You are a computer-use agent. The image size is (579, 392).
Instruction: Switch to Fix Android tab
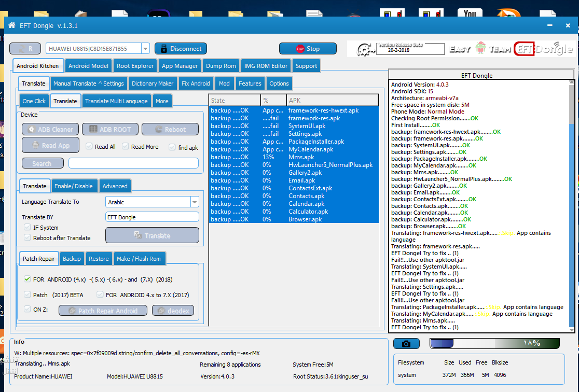[196, 83]
